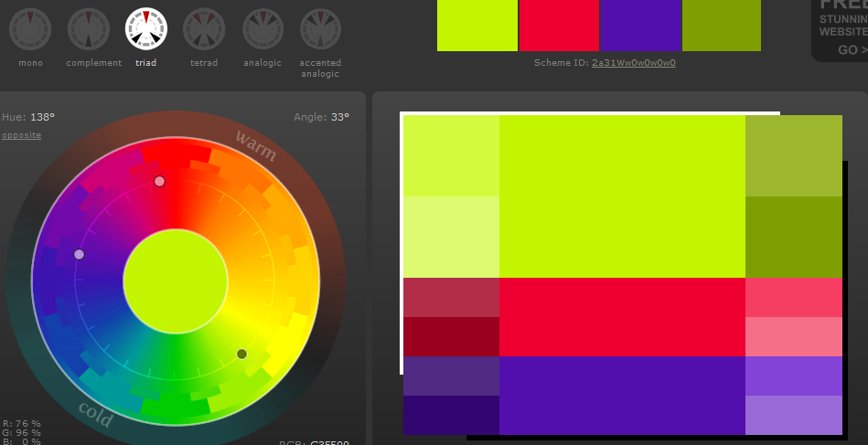Click the opposite hue link
Image resolution: width=868 pixels, height=445 pixels.
(21, 135)
